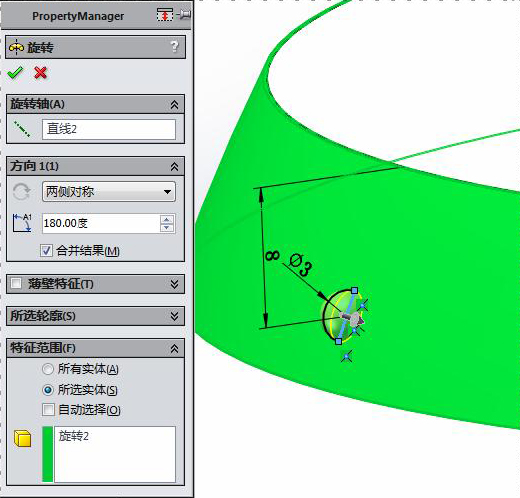Collapse the 特征范围(F) section
Viewport: 520px width, 498px height.
174,349
